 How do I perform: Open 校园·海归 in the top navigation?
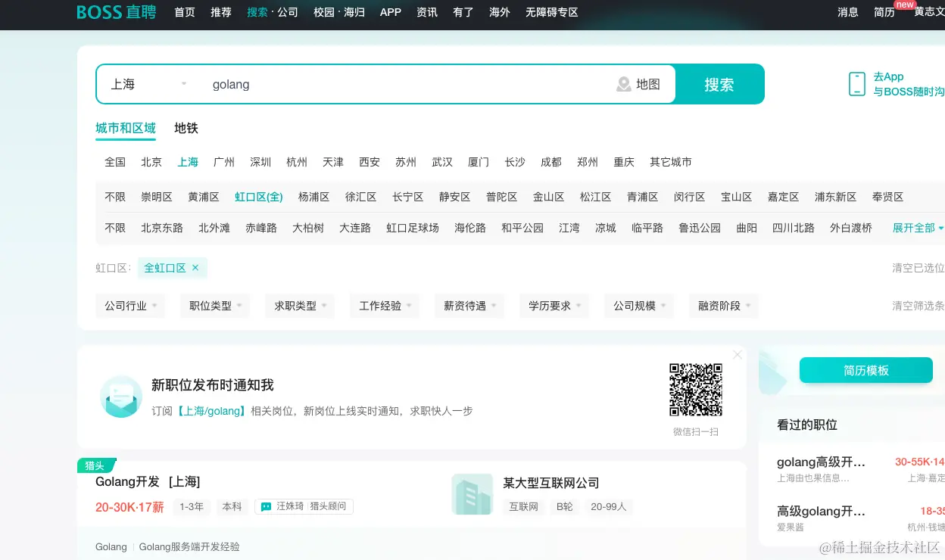click(338, 12)
